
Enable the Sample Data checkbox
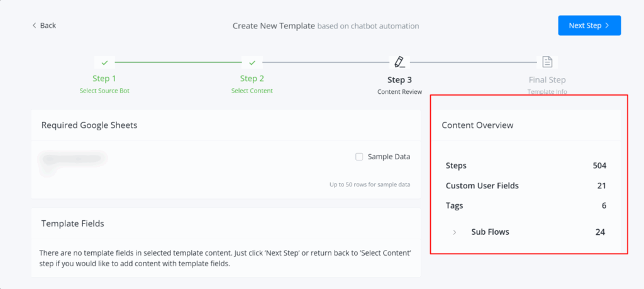pyautogui.click(x=359, y=156)
